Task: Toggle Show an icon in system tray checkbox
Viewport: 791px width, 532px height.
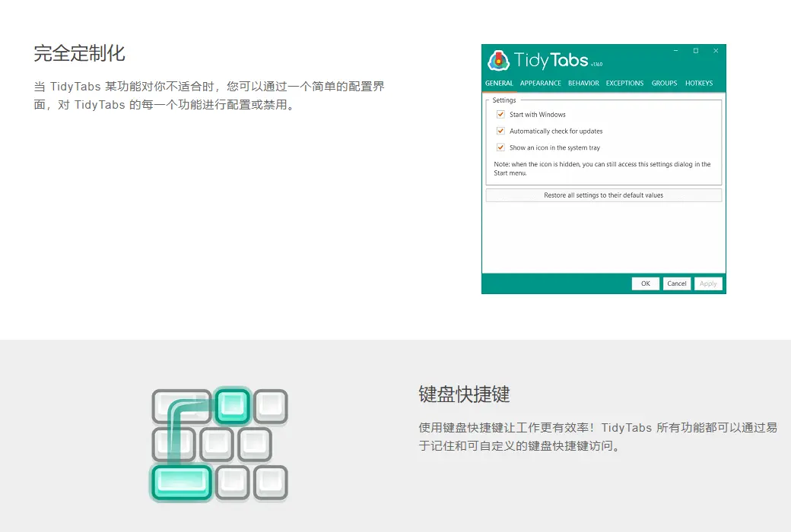Action: point(500,147)
